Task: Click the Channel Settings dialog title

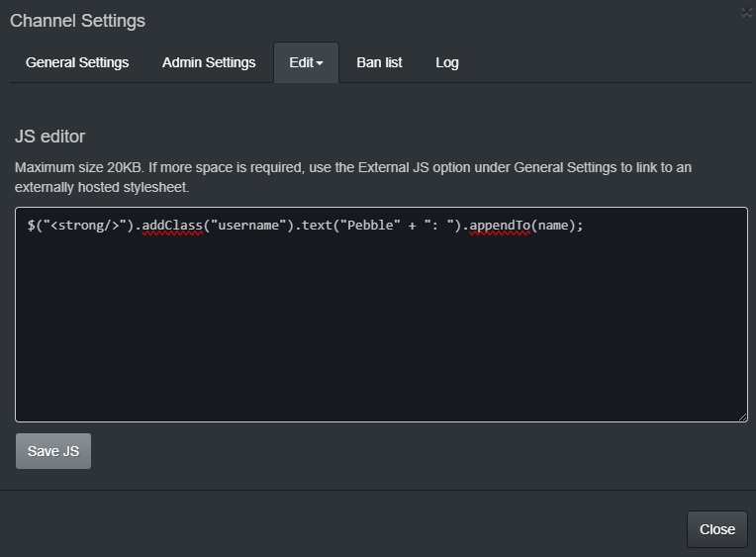Action: tap(77, 21)
